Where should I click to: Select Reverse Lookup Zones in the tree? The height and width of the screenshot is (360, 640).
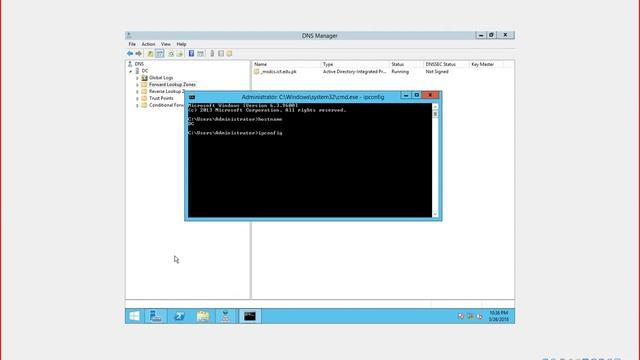(x=167, y=91)
